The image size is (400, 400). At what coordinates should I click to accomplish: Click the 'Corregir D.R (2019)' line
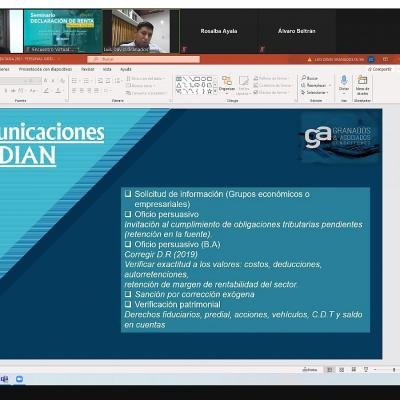point(161,254)
